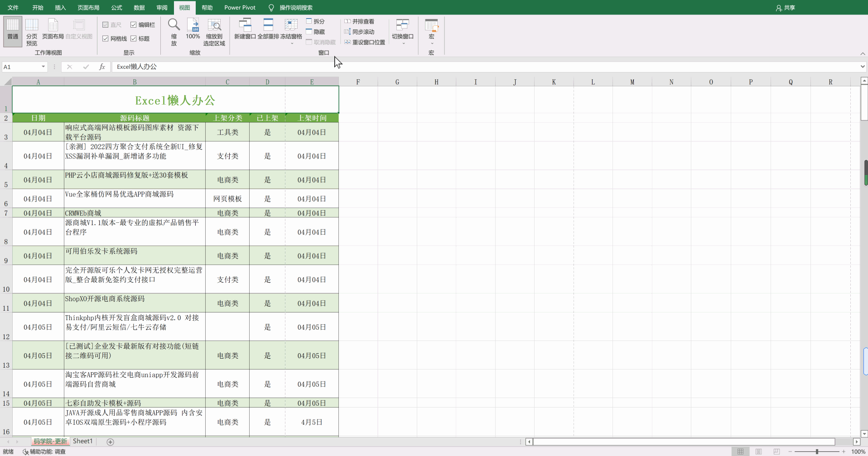The height and width of the screenshot is (456, 868).
Task: Open 页面布局 page layout view in ribbon
Action: [x=53, y=29]
